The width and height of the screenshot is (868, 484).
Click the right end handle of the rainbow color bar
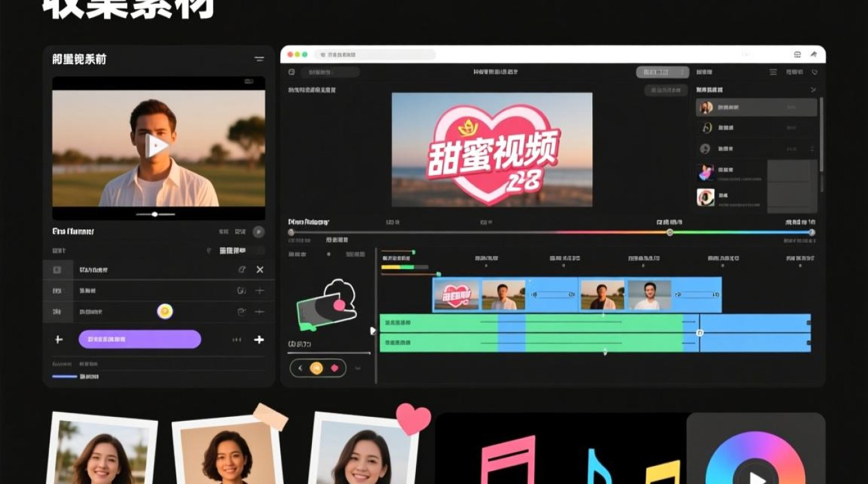812,232
